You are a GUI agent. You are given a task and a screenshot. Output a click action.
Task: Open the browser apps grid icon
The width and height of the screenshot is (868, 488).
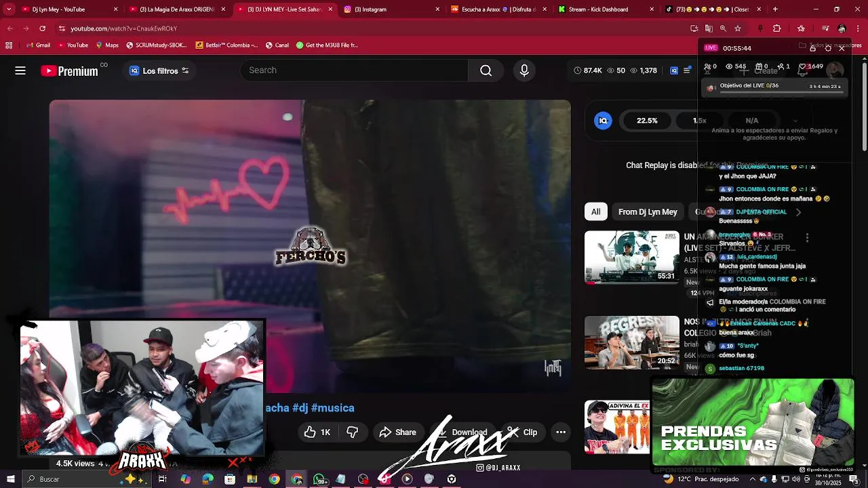click(9, 45)
